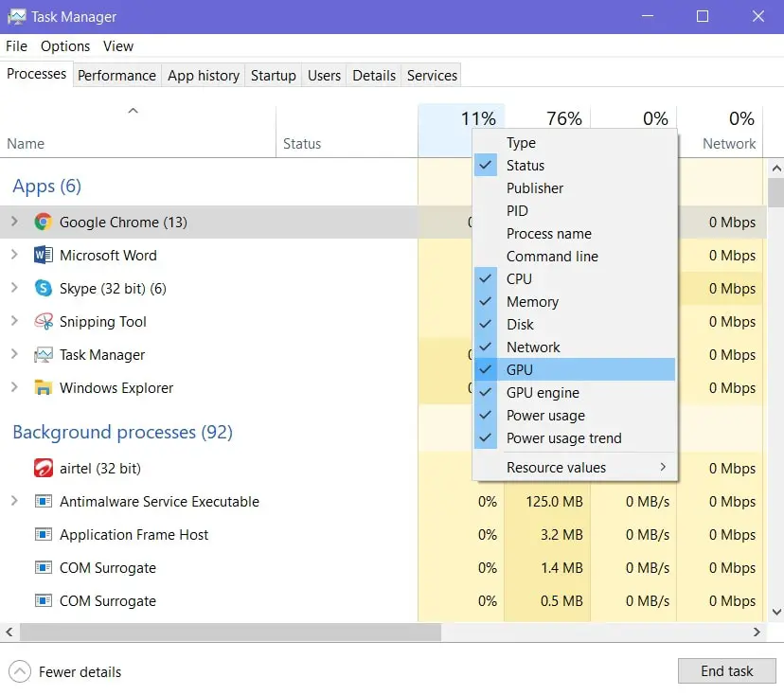Click the Microsoft Word app icon
This screenshot has height=695, width=784.
(44, 255)
